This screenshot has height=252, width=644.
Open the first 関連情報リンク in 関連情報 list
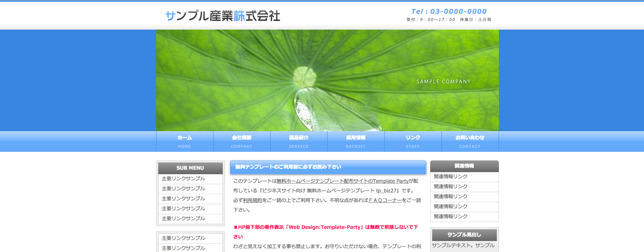point(451,177)
